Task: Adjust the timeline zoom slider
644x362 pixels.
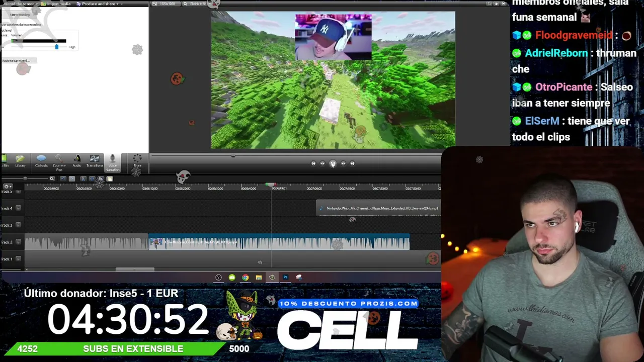Action: click(x=25, y=178)
